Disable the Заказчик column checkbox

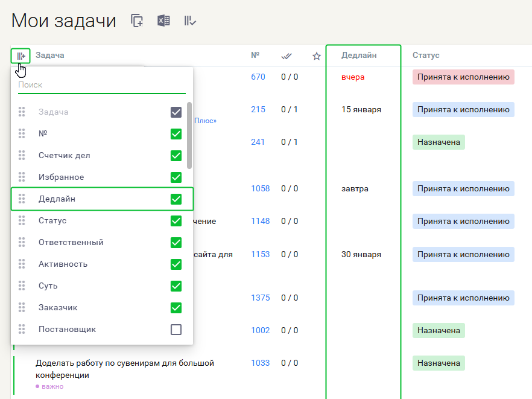[176, 308]
